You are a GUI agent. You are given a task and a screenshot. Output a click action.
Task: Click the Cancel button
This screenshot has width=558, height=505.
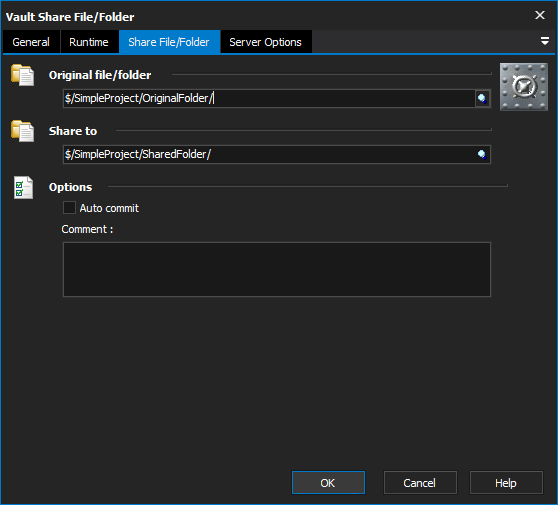(x=420, y=483)
